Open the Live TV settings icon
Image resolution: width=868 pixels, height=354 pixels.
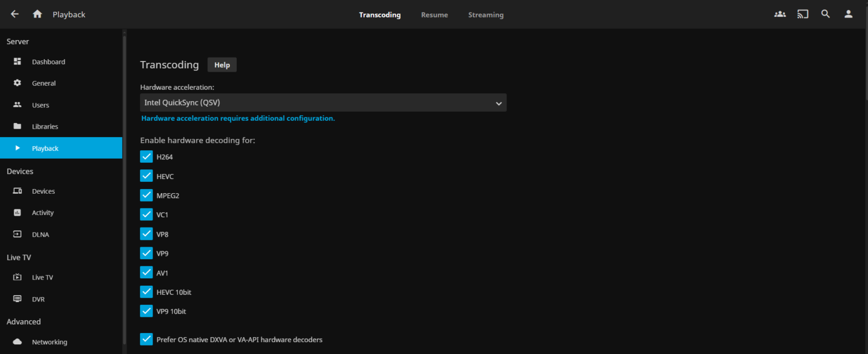[x=17, y=277]
